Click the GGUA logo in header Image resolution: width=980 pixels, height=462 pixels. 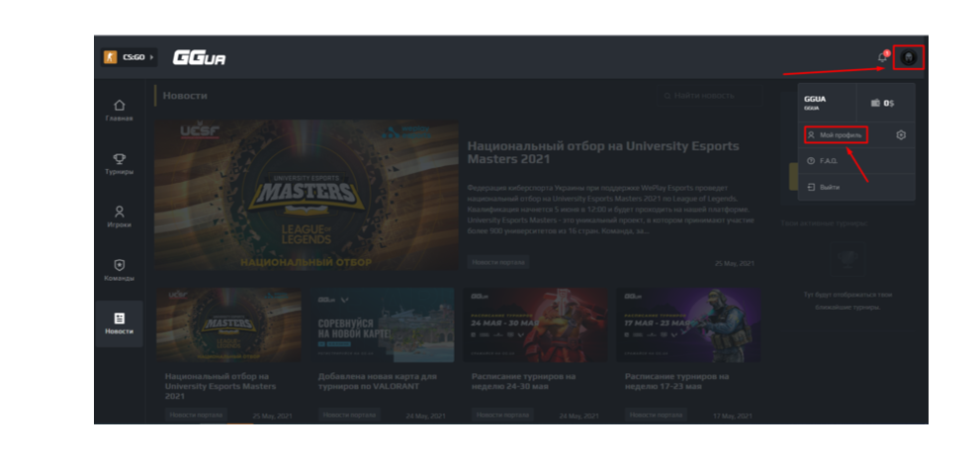click(200, 57)
